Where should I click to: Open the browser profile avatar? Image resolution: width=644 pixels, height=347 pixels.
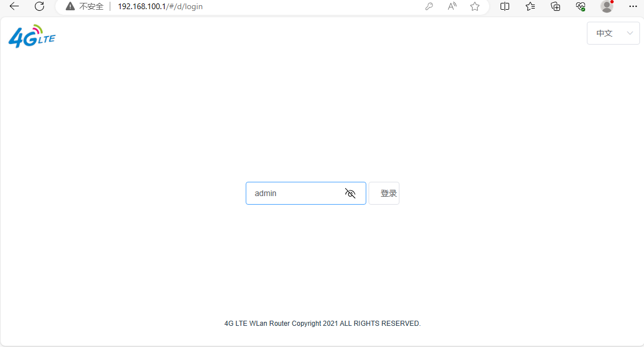pos(607,6)
